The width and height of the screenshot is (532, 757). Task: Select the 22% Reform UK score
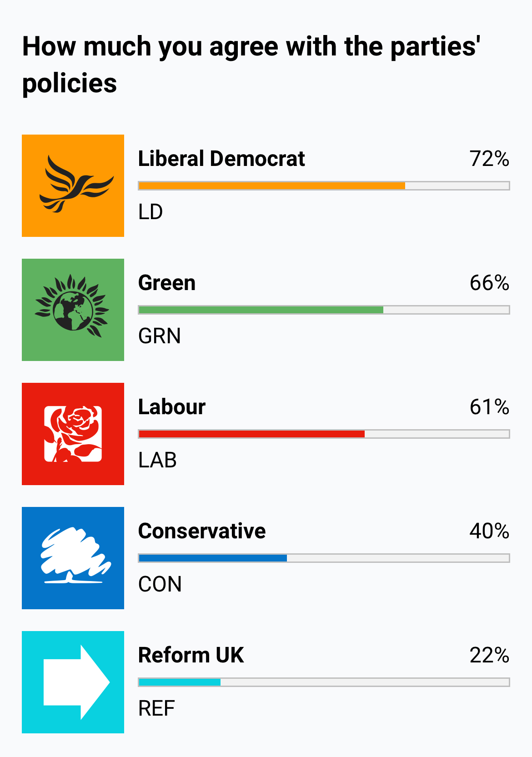click(489, 655)
